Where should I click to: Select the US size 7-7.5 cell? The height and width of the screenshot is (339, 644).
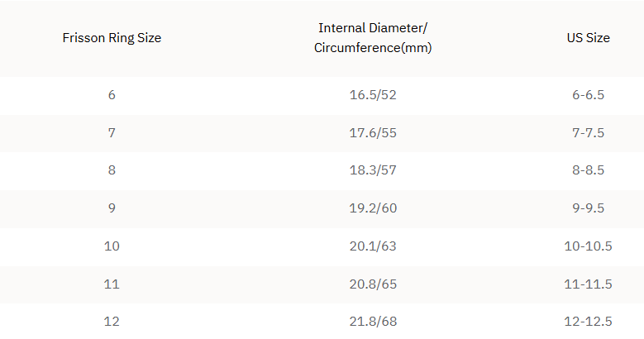(x=588, y=133)
